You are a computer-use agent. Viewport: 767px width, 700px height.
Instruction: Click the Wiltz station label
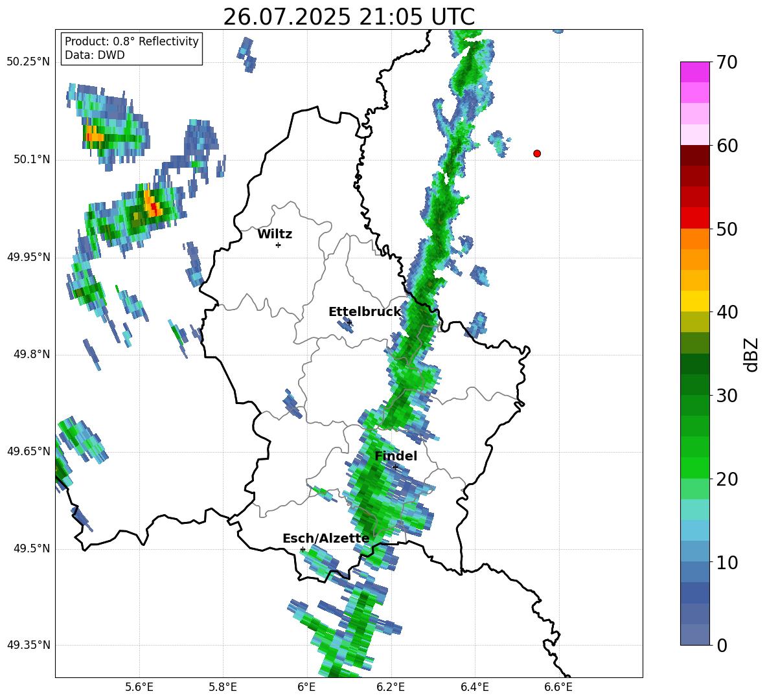coord(275,234)
